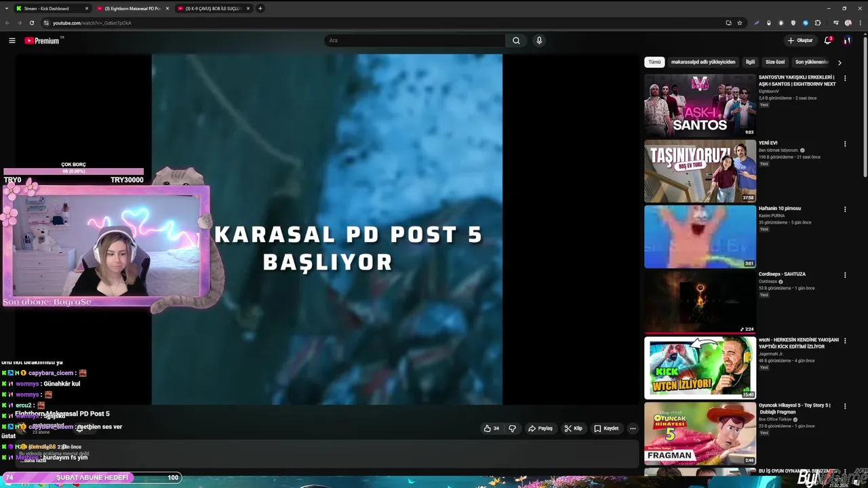Click the install app icon in address bar

729,23
